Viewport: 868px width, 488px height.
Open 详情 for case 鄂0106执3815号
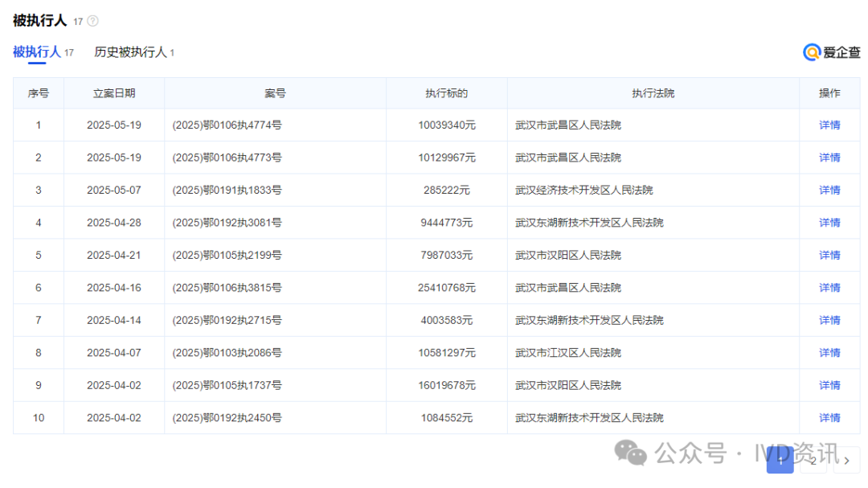829,288
